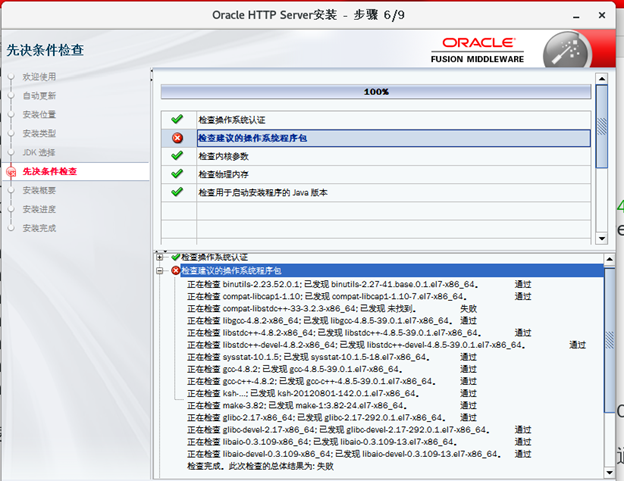This screenshot has width=624, height=481.
Task: Click the 100% progress bar
Action: (376, 92)
